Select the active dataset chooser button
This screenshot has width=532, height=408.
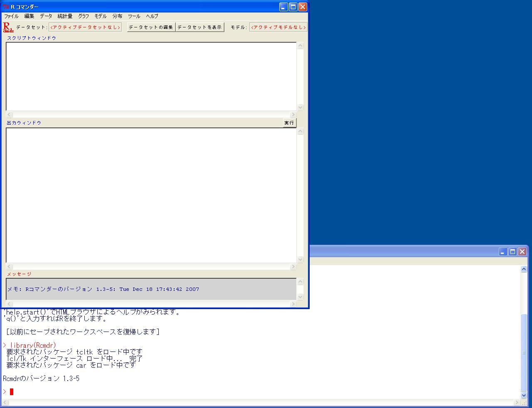click(85, 27)
